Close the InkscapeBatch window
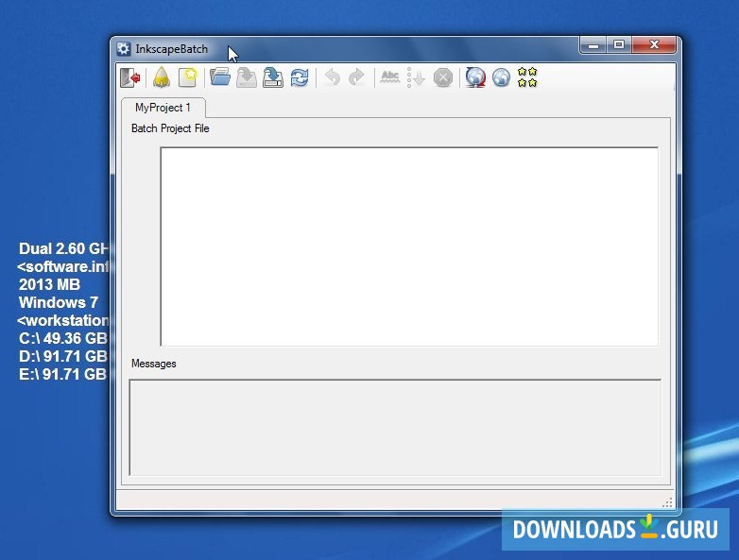This screenshot has height=560, width=739. click(x=654, y=45)
